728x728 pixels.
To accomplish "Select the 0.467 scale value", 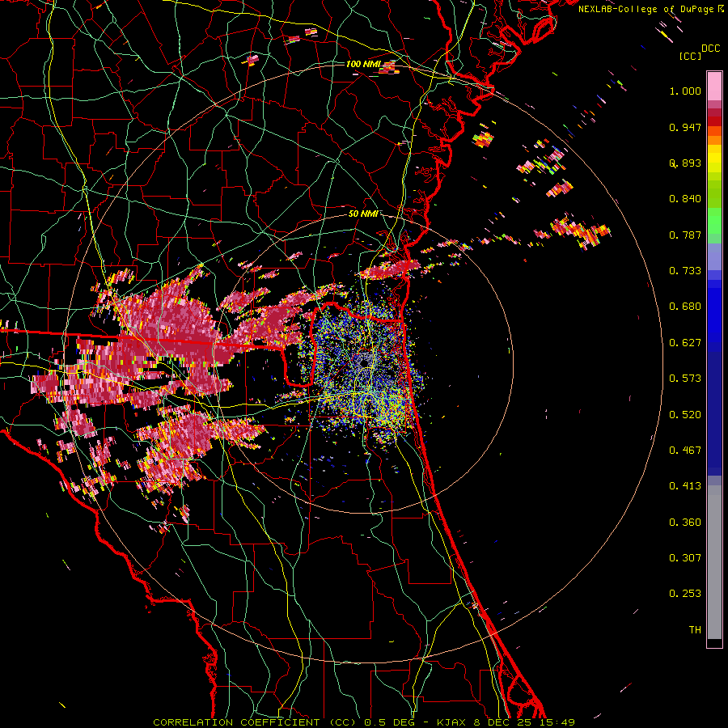I will coord(685,451).
